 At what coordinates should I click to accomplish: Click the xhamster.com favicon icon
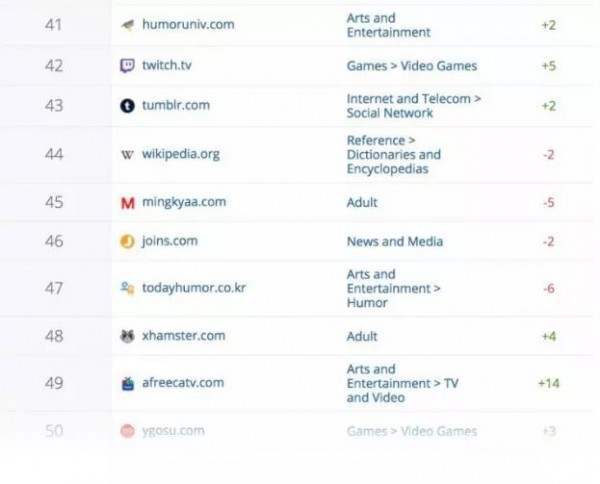pos(127,336)
